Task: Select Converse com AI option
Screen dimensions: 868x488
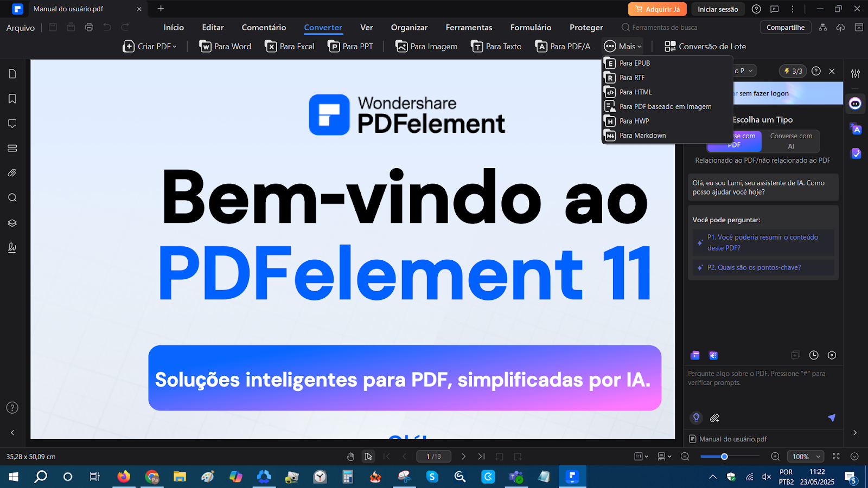Action: click(x=791, y=141)
